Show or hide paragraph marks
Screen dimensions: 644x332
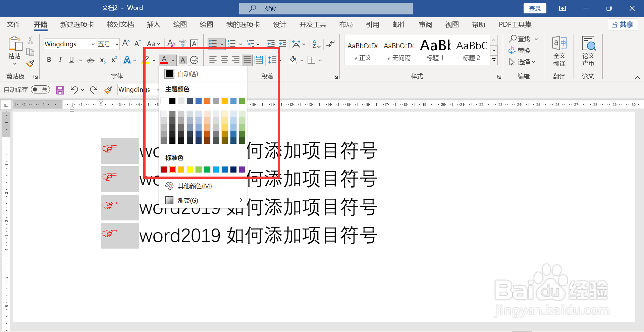(331, 44)
